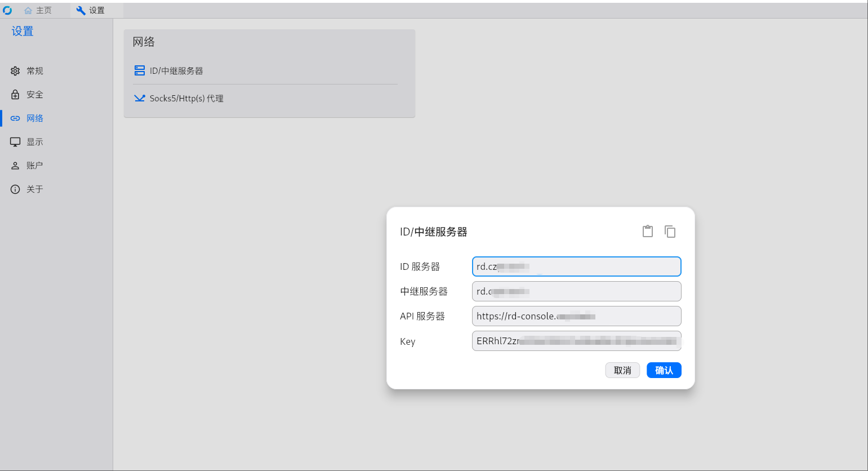The height and width of the screenshot is (471, 868).
Task: Click the 中继服务器 label text
Action: pos(424,291)
